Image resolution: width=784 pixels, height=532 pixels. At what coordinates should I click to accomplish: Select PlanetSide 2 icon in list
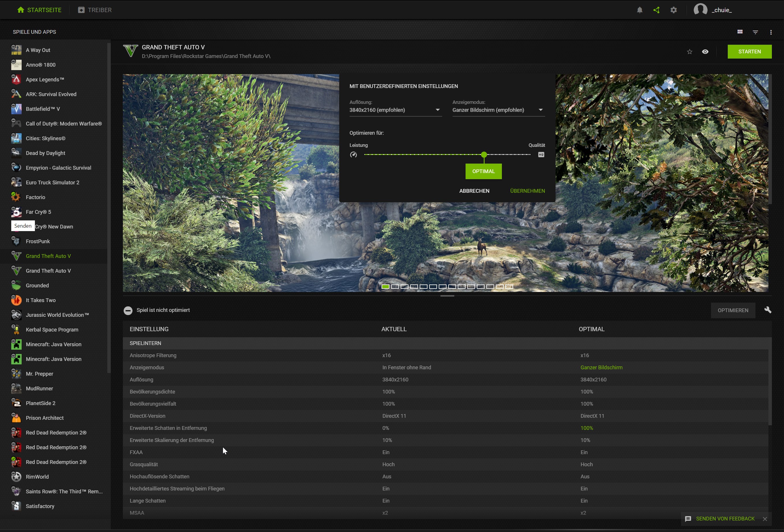(16, 403)
